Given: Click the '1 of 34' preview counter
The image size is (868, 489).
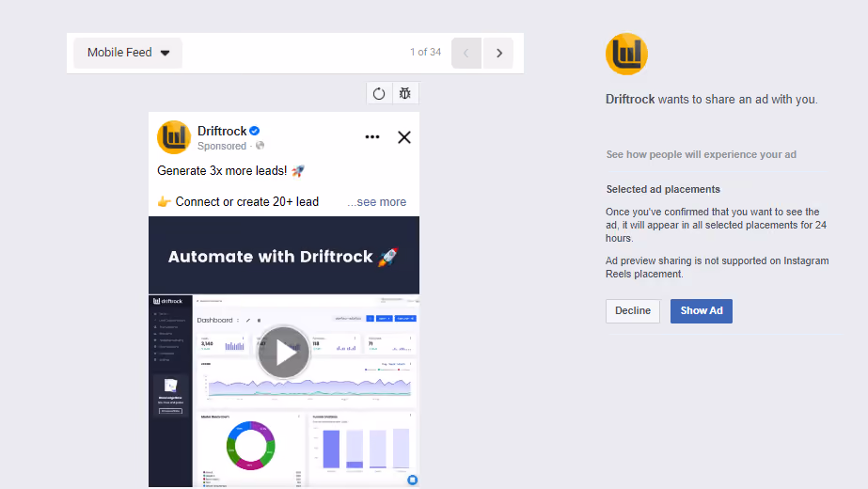Looking at the screenshot, I should tap(425, 52).
